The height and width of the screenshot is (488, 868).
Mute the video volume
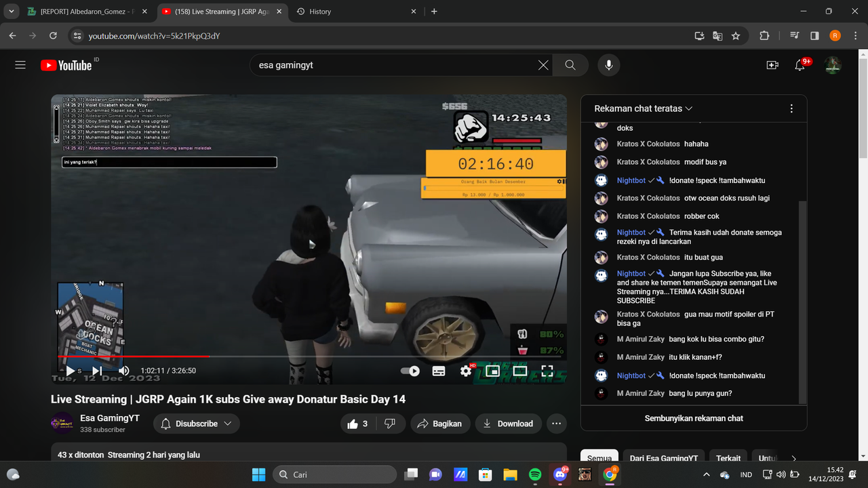point(124,371)
